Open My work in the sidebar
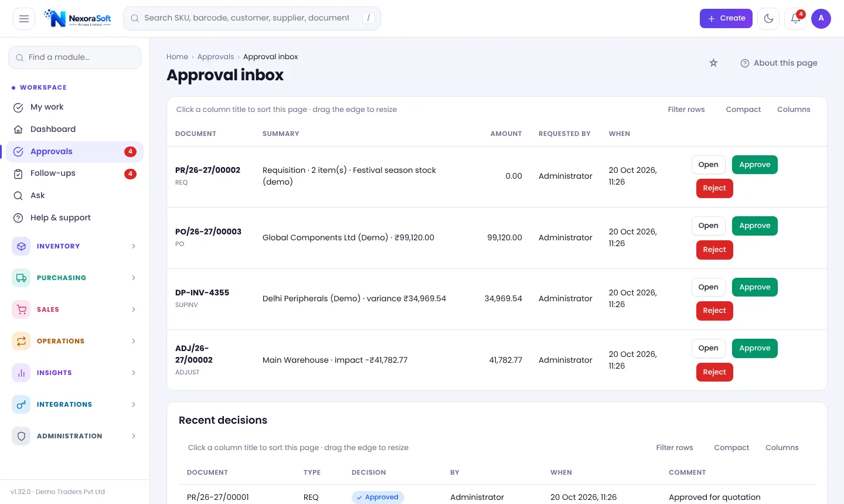844x504 pixels. [x=75, y=107]
